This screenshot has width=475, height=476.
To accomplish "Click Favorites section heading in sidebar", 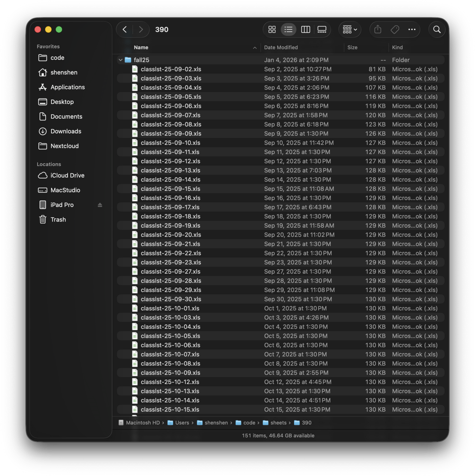I will point(48,47).
